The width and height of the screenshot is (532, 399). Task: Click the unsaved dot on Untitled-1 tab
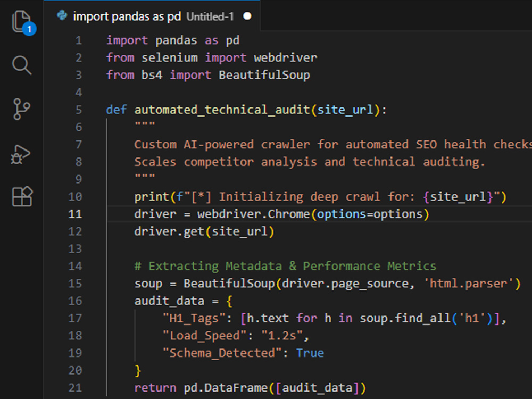pyautogui.click(x=247, y=16)
